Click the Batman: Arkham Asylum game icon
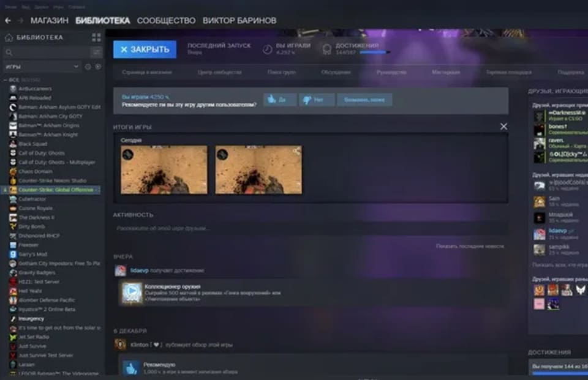588x380 pixels. coord(13,107)
